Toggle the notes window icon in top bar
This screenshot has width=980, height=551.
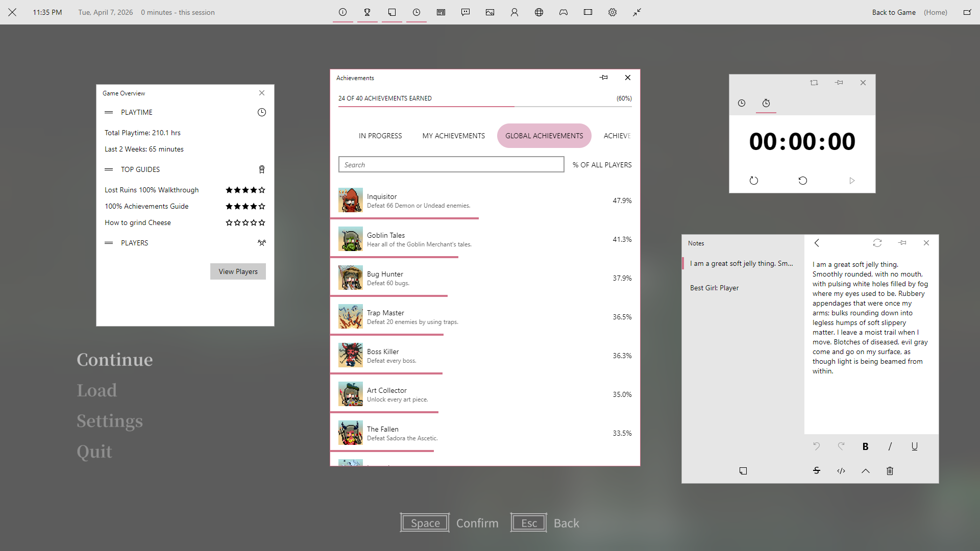click(x=391, y=12)
